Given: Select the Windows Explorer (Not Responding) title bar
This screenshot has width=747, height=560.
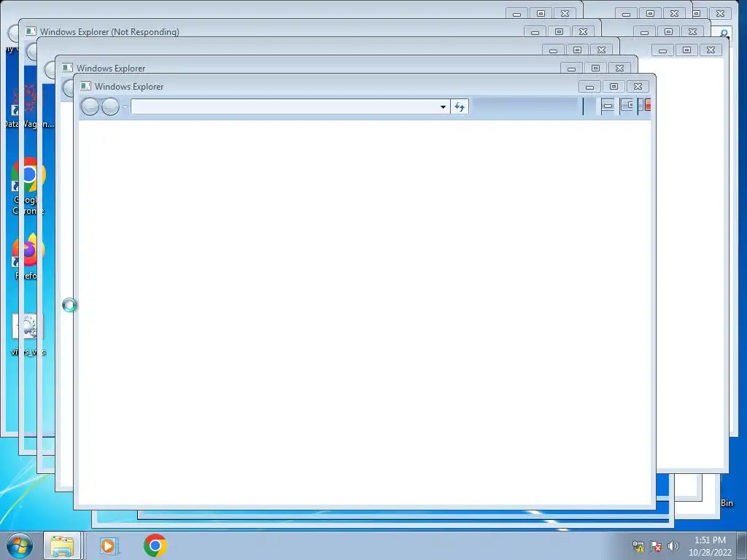Looking at the screenshot, I should point(109,32).
